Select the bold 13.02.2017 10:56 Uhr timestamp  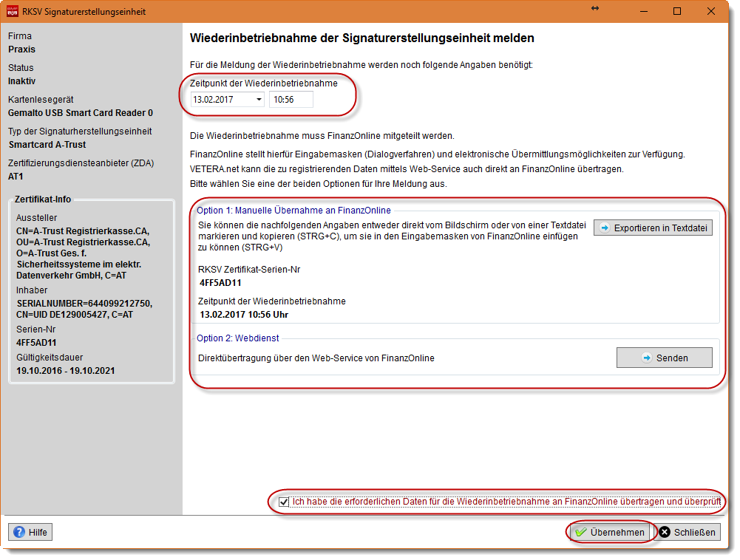click(244, 314)
